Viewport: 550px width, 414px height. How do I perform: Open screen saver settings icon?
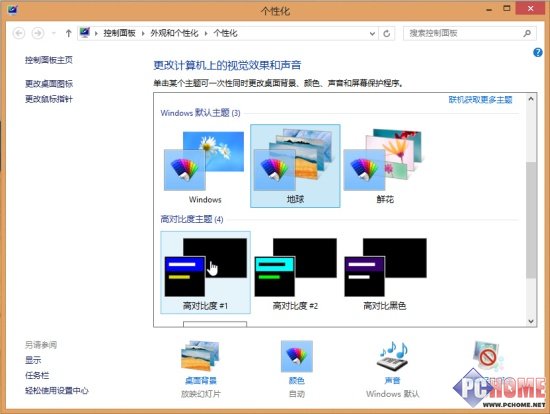[x=488, y=356]
